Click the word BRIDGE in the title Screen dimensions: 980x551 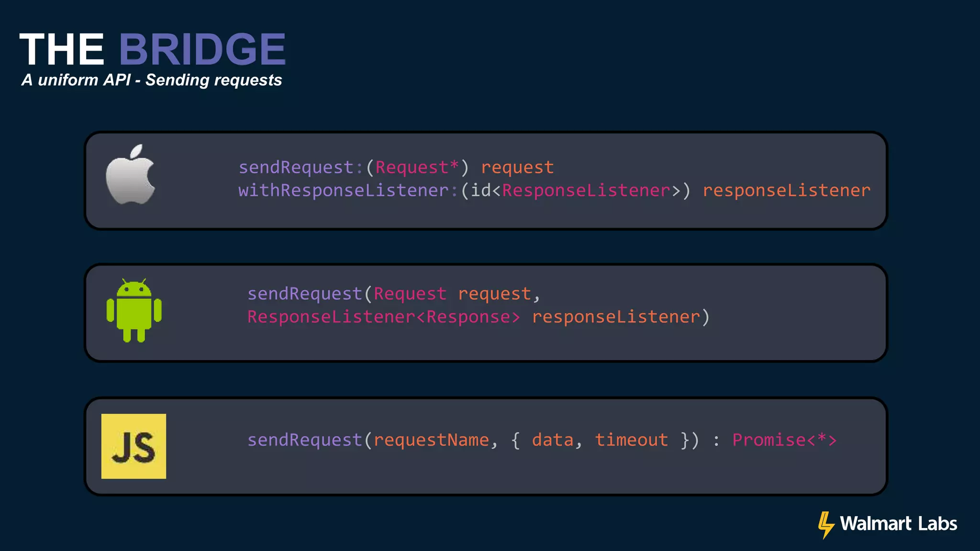(x=202, y=49)
